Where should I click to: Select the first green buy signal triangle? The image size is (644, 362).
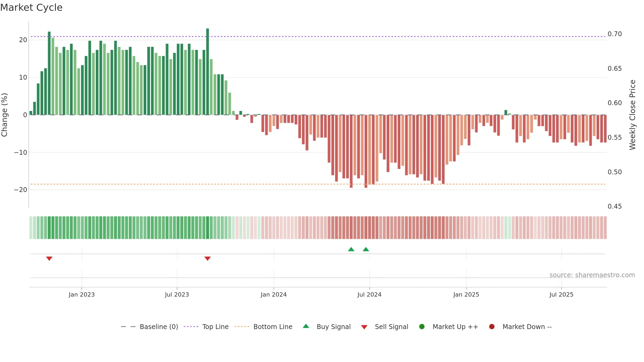[351, 249]
